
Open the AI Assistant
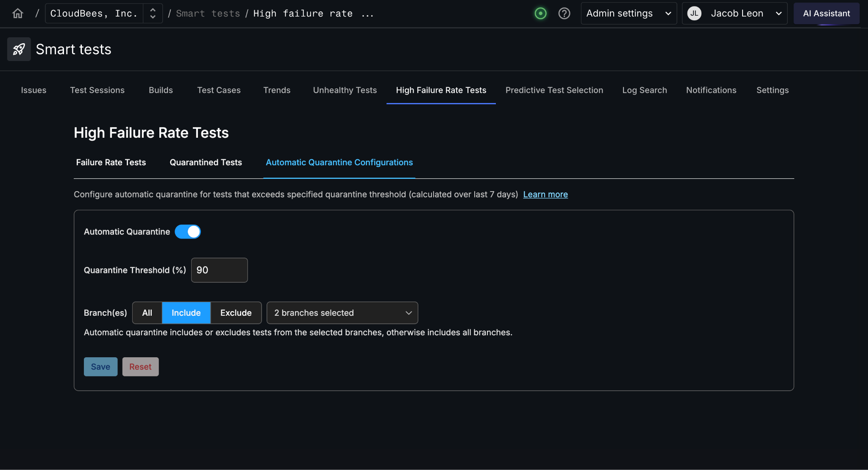(826, 14)
